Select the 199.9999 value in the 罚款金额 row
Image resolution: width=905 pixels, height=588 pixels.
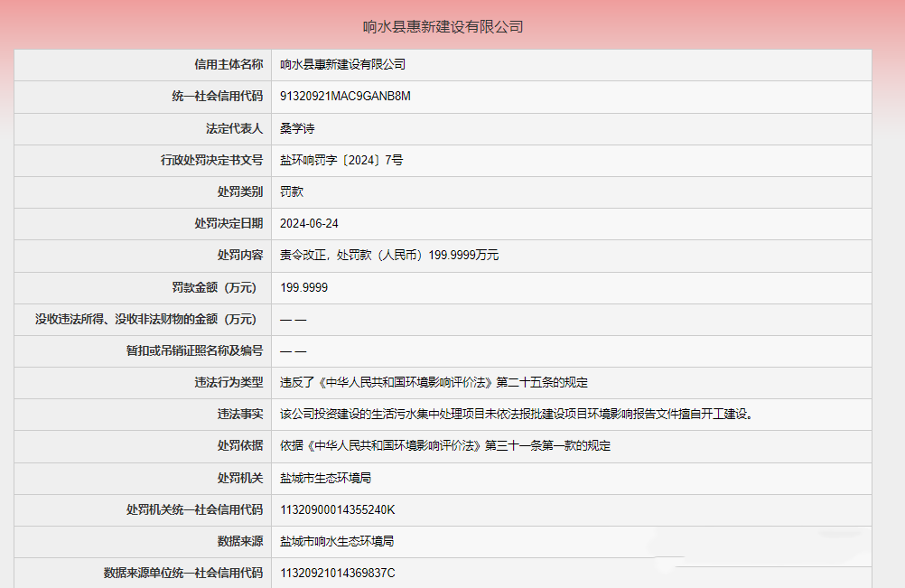coord(303,287)
